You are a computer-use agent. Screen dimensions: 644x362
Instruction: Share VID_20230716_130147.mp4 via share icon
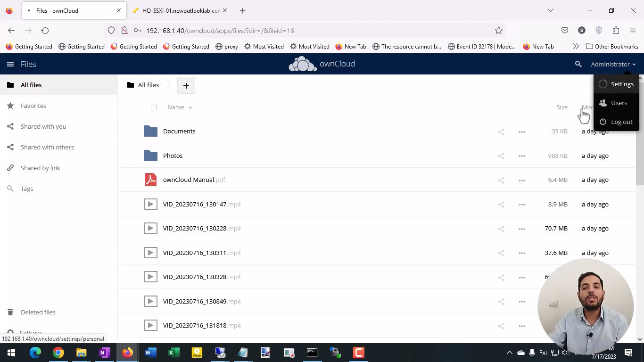point(501,205)
